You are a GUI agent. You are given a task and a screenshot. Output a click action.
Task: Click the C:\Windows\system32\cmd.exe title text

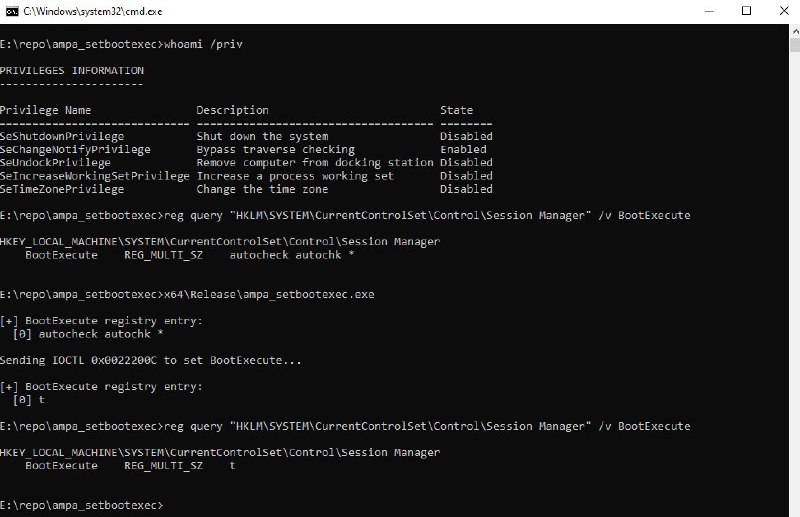tap(92, 11)
